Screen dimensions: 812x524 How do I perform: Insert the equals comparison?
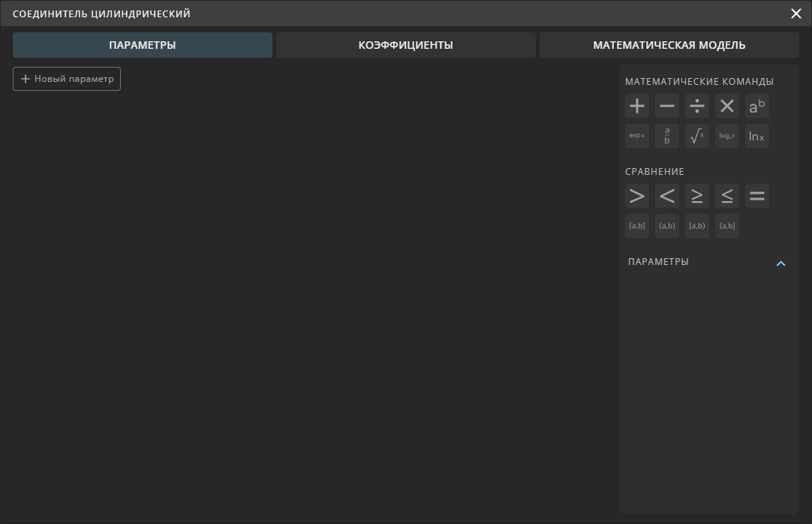(757, 196)
